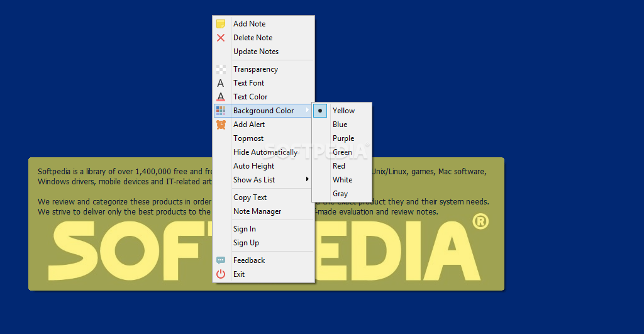Choose White as background color
Screen dimensions: 644x334
point(342,180)
